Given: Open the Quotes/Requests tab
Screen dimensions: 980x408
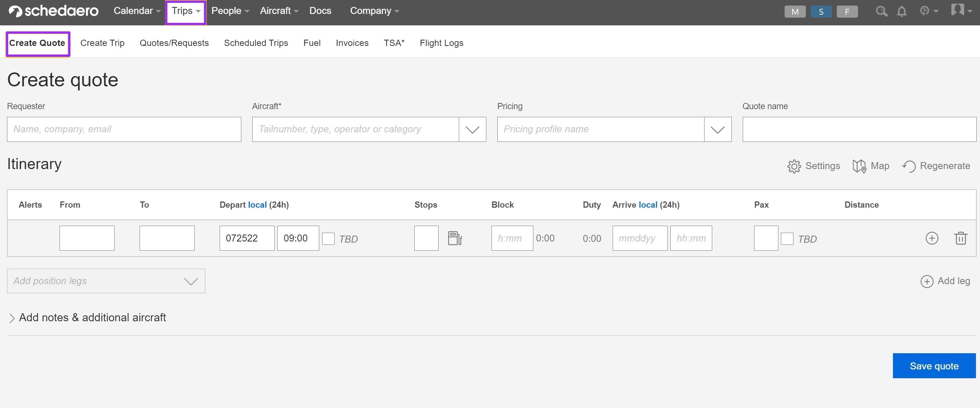Looking at the screenshot, I should point(174,43).
